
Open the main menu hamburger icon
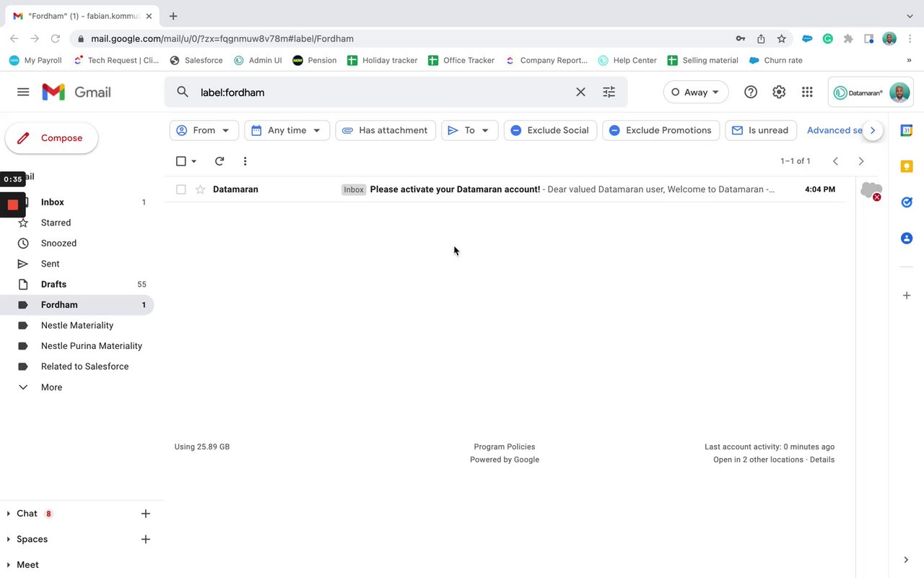coord(23,92)
